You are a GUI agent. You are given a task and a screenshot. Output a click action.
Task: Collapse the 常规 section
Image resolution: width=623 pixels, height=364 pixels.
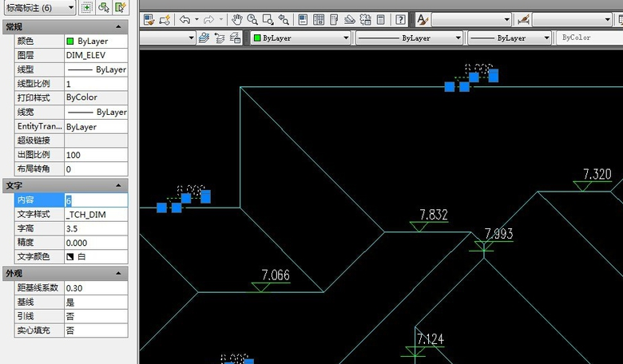(118, 26)
